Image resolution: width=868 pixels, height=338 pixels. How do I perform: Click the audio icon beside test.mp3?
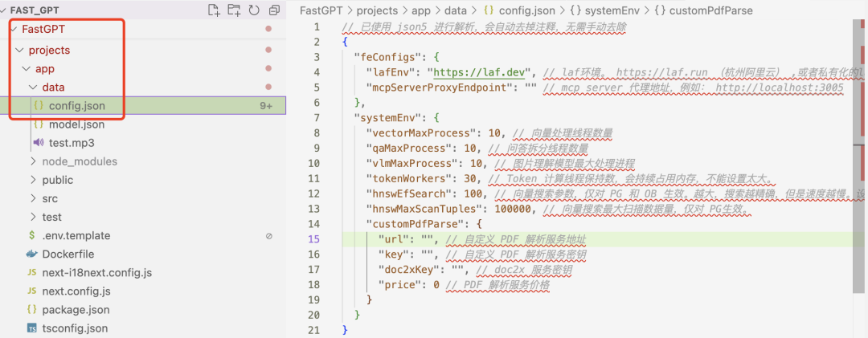tap(39, 143)
